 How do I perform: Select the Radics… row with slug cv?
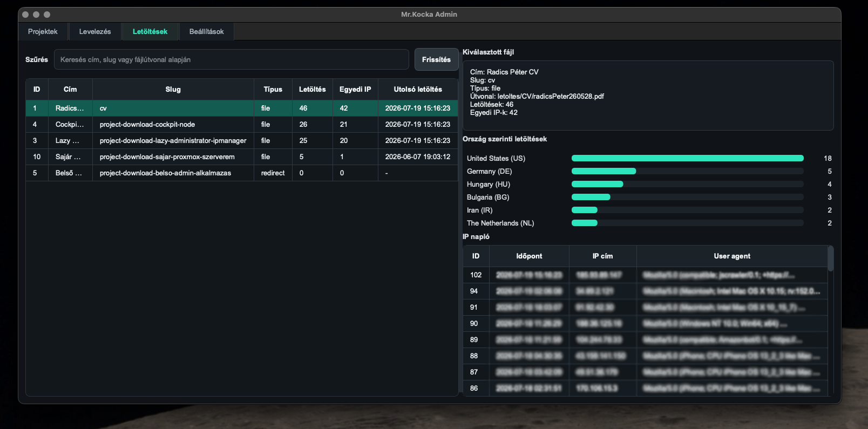point(242,108)
